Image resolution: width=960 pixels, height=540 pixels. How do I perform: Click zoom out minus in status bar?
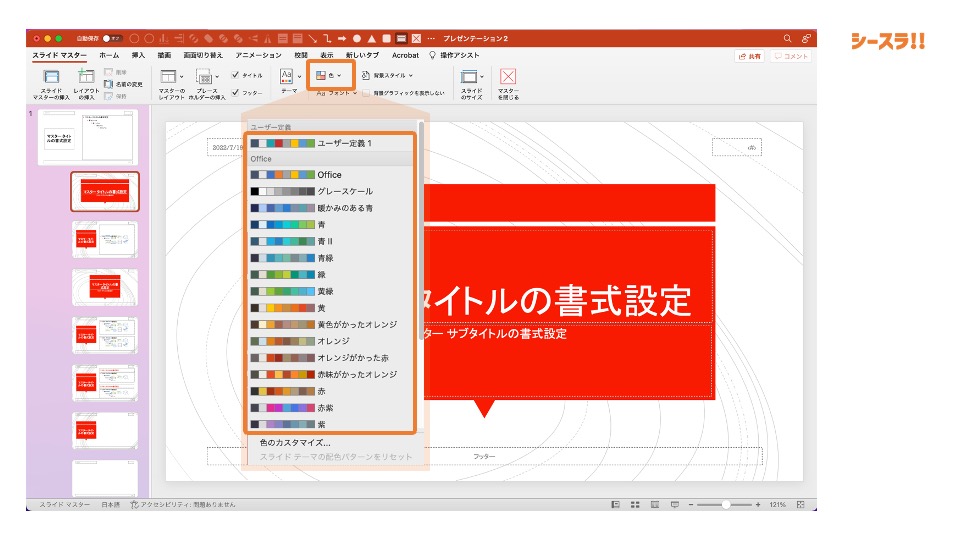pyautogui.click(x=691, y=504)
